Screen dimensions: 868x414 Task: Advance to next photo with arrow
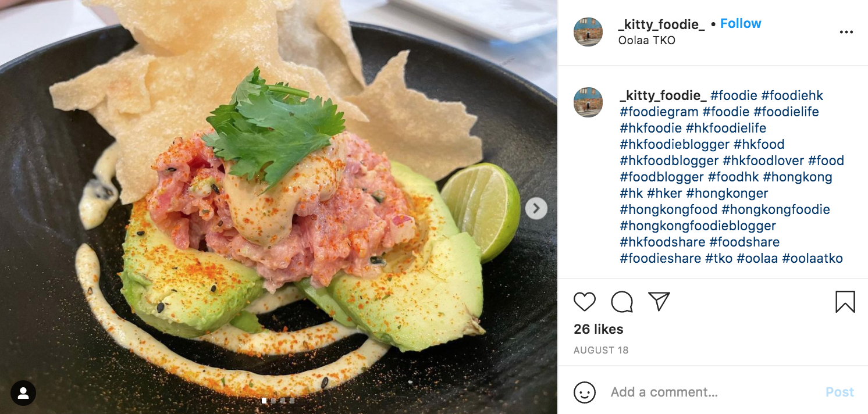coord(536,208)
